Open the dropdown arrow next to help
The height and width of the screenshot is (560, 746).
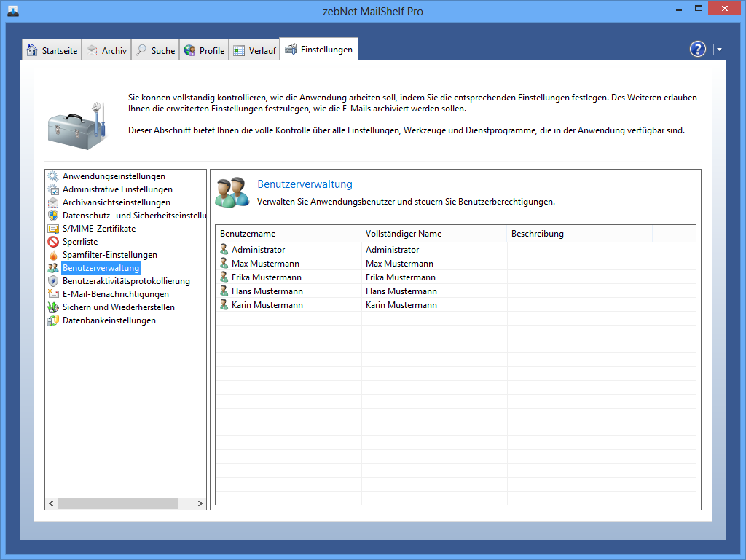pyautogui.click(x=719, y=49)
